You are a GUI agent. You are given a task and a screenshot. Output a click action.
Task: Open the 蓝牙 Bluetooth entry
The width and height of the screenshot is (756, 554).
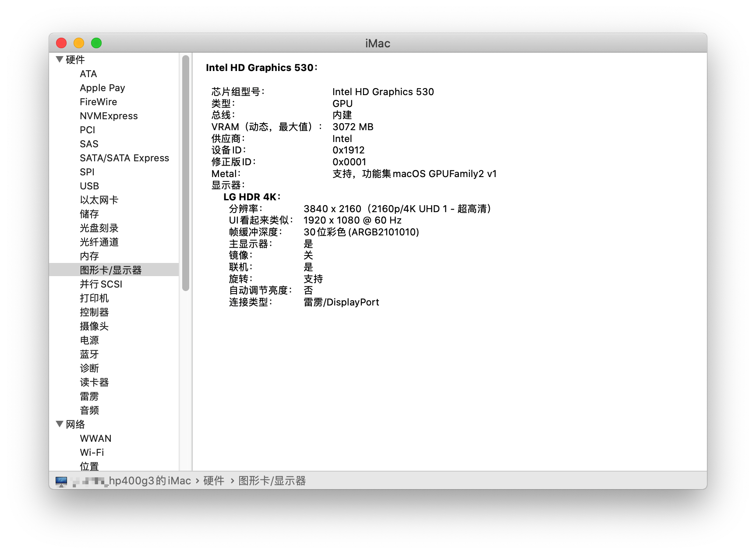89,354
